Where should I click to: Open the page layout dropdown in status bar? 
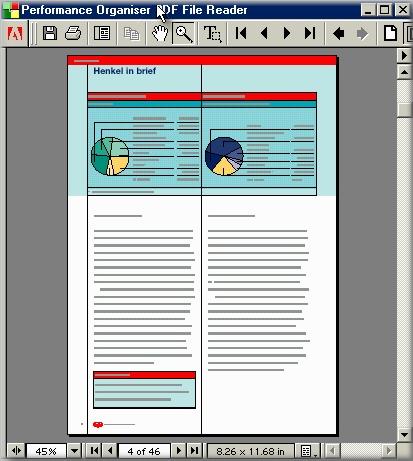click(x=308, y=451)
